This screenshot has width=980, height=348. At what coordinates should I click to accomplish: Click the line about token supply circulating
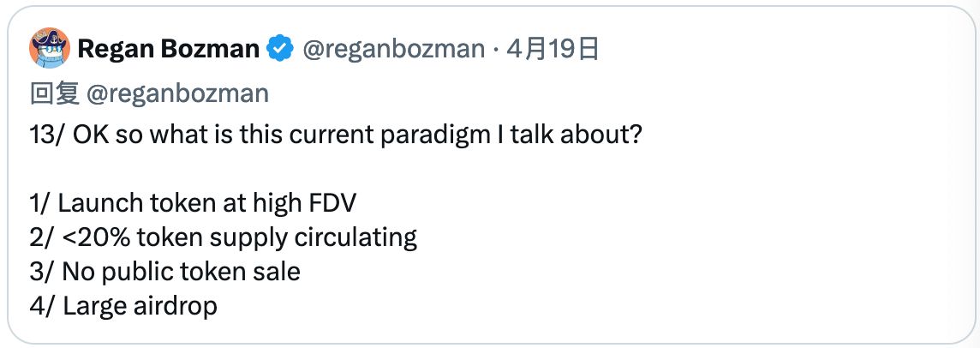coord(223,237)
